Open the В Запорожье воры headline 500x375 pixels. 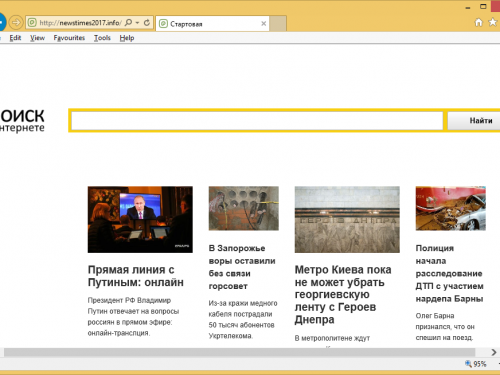[242, 267]
